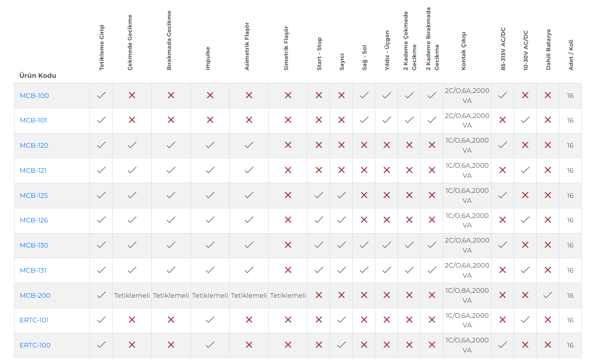
Task: Click the Yıldız - Üçgen checkmark for MCB-131
Action: click(386, 270)
